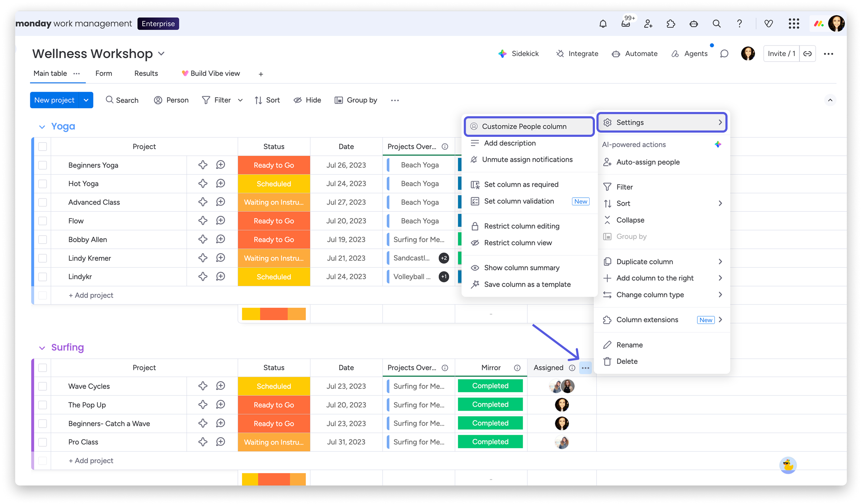862x504 pixels.
Task: Expand the Wellness Workshop board title dropdown
Action: pos(161,54)
